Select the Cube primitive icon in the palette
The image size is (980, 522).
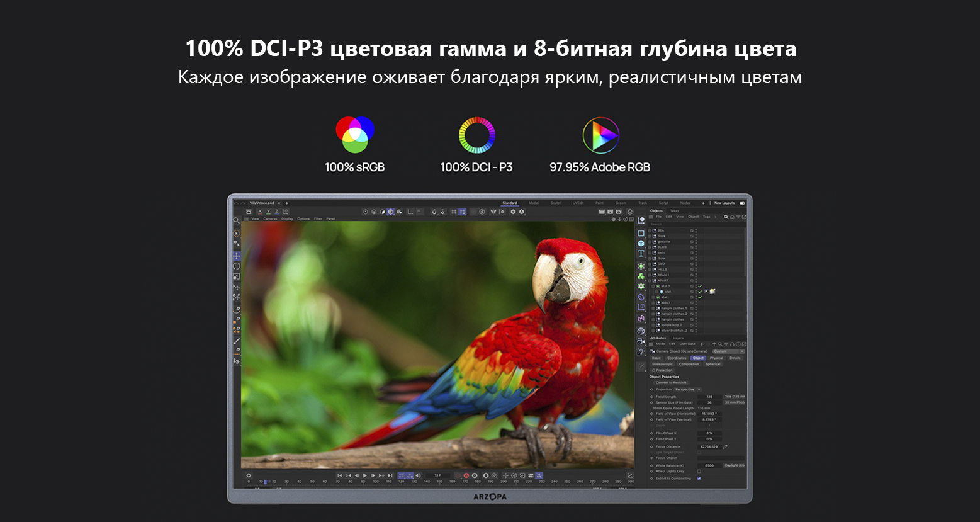click(641, 243)
